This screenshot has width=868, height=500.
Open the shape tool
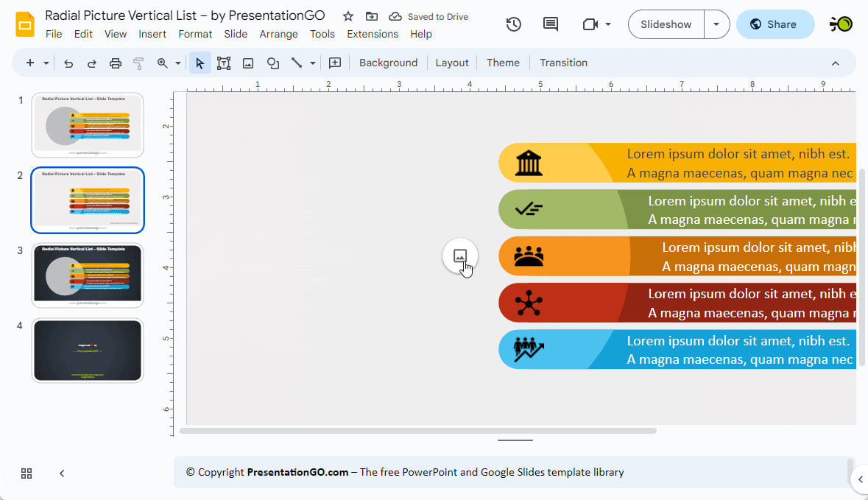(273, 63)
